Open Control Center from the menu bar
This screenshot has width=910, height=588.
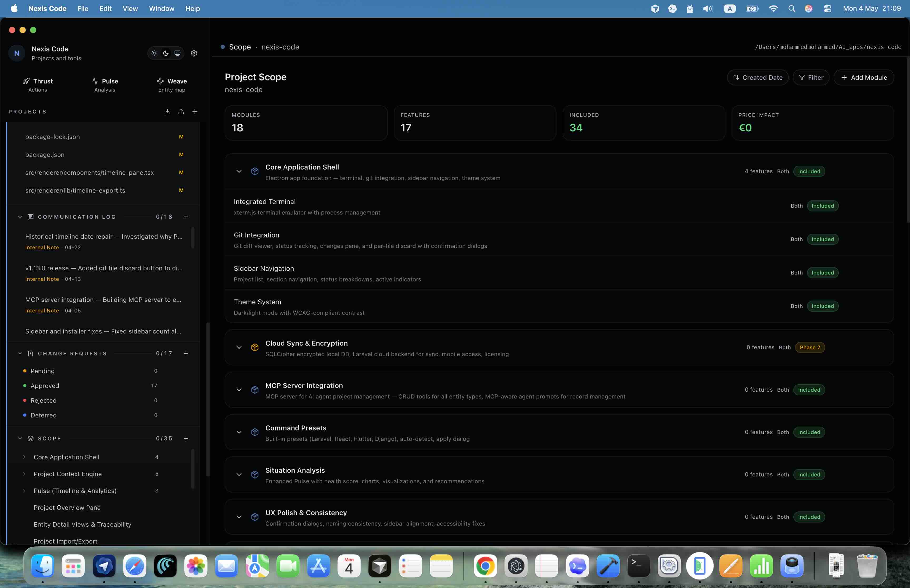tap(828, 8)
